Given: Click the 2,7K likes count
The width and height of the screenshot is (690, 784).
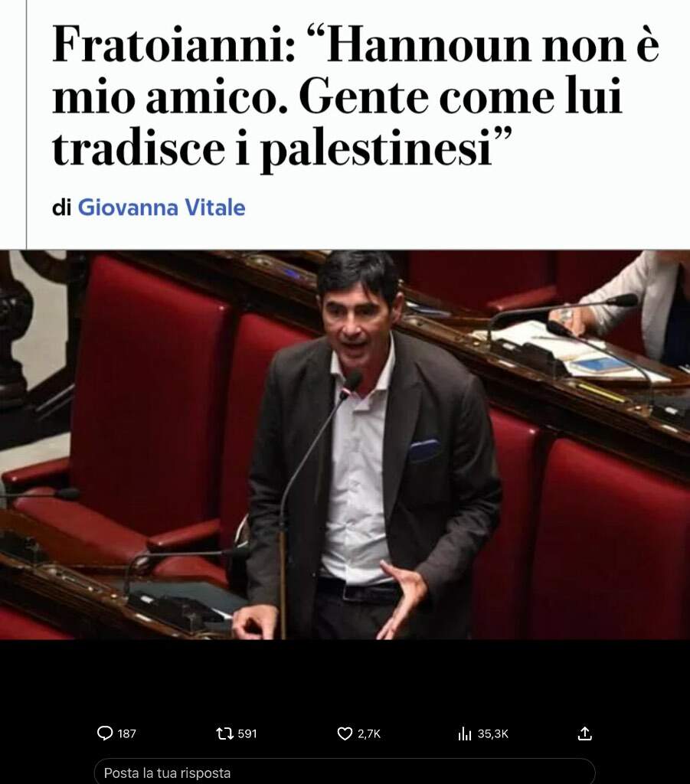Looking at the screenshot, I should click(x=369, y=733).
